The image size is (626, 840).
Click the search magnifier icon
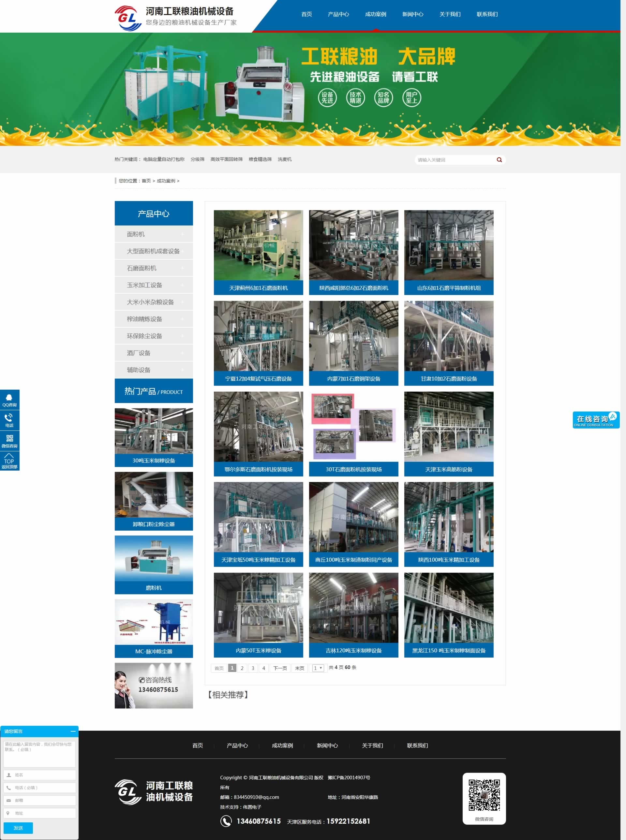pos(499,159)
